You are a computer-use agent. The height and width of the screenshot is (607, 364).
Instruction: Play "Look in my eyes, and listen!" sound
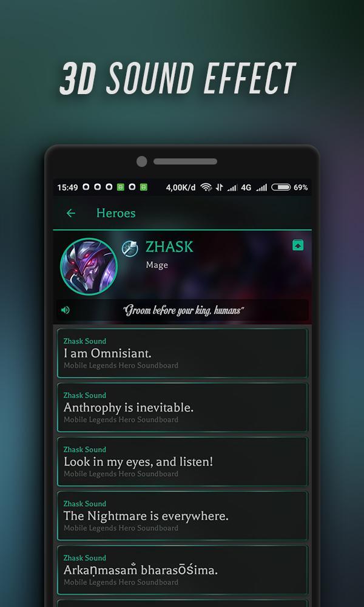click(183, 461)
